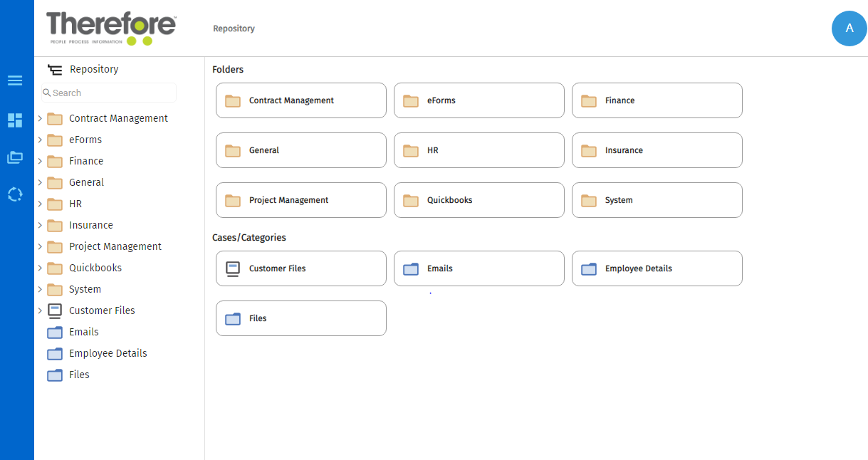Image resolution: width=868 pixels, height=460 pixels.
Task: Open the repository folders icon in sidebar
Action: (15, 157)
